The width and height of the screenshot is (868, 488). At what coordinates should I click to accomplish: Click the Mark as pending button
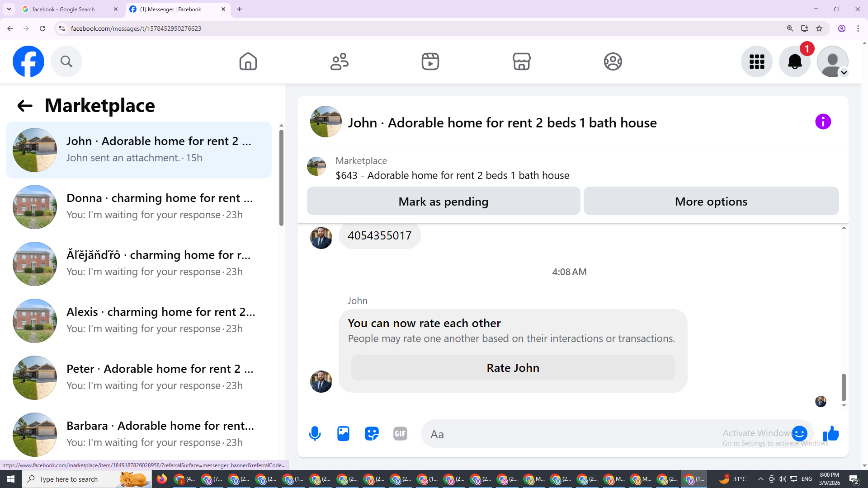pos(443,202)
